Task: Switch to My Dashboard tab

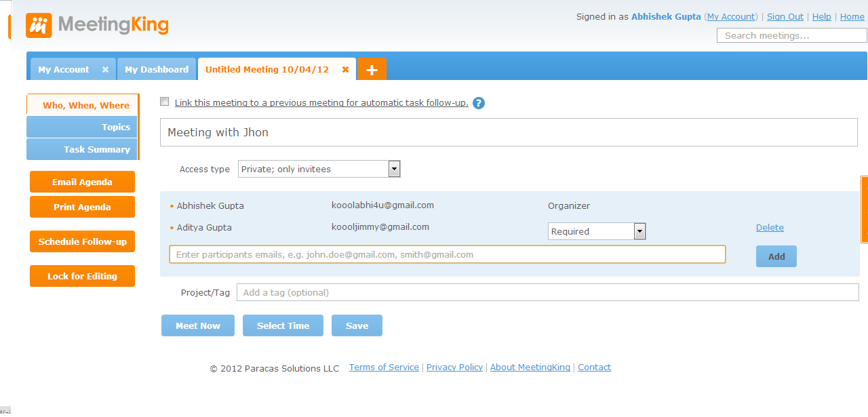Action: [157, 70]
